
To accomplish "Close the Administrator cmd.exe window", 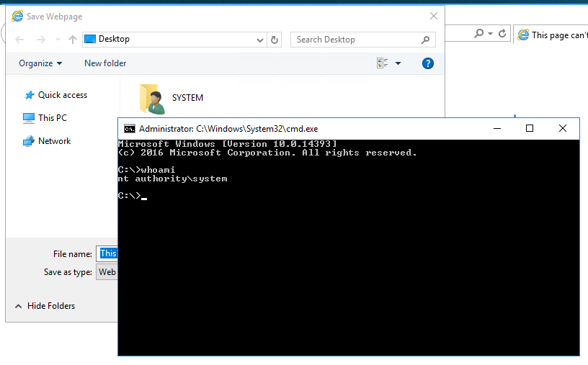I will tap(563, 129).
